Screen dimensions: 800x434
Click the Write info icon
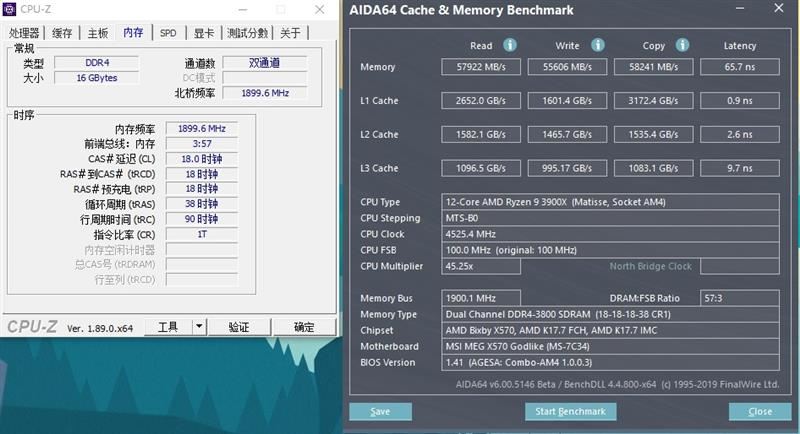597,45
